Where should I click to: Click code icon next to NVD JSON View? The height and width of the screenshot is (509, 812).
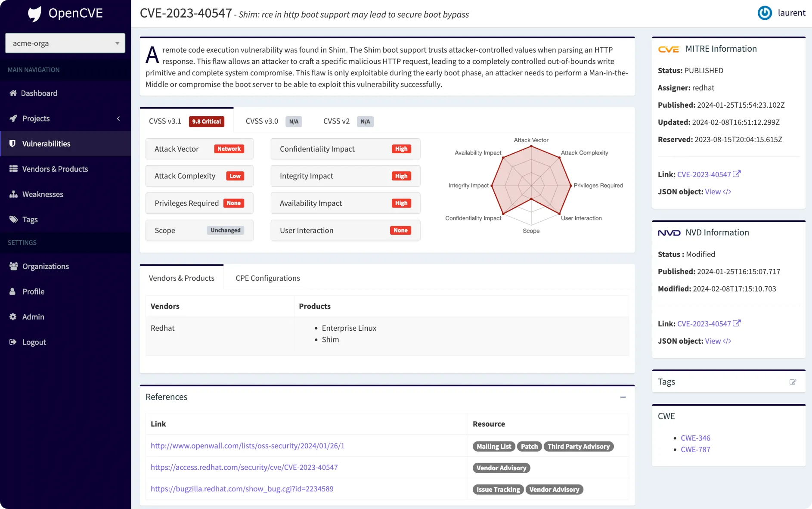(727, 341)
